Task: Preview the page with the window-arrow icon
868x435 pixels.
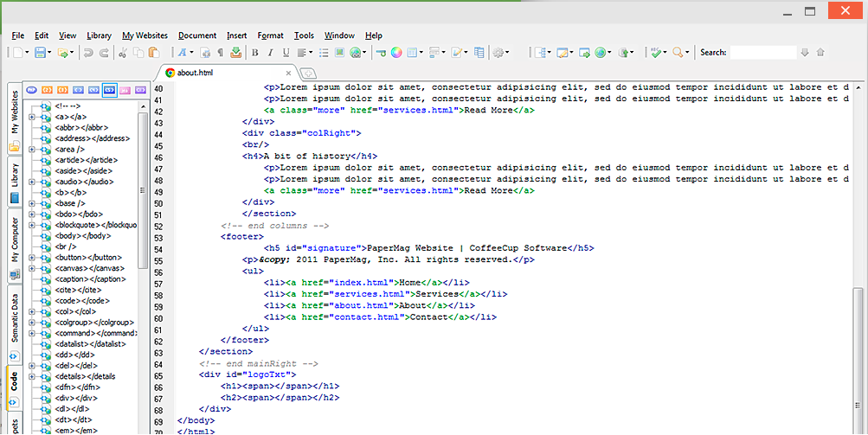Action: click(x=584, y=53)
